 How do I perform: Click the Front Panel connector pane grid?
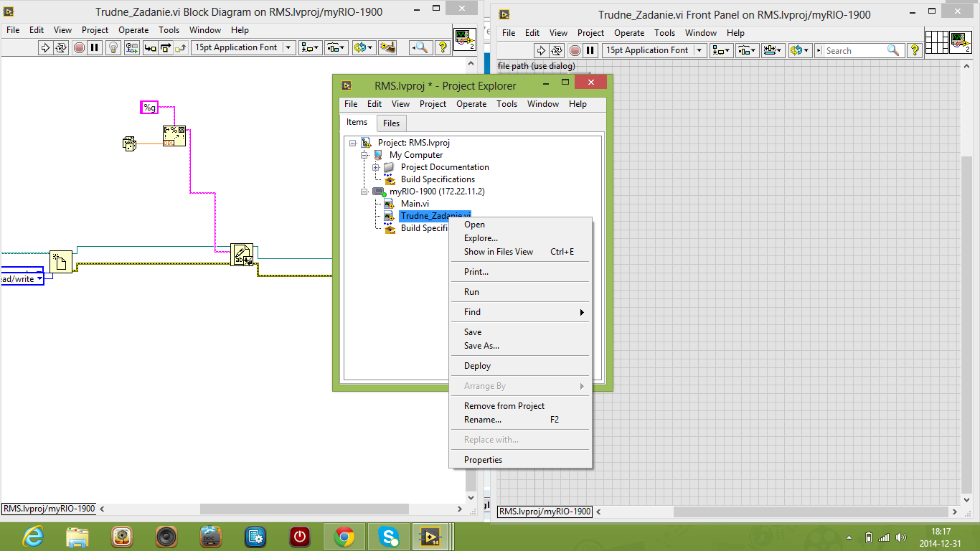click(937, 43)
